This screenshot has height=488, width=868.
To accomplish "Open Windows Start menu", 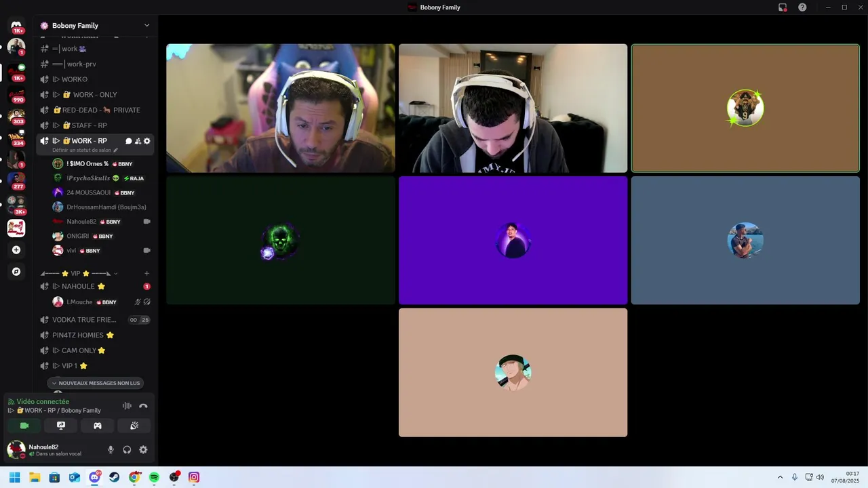I will coord(14,477).
